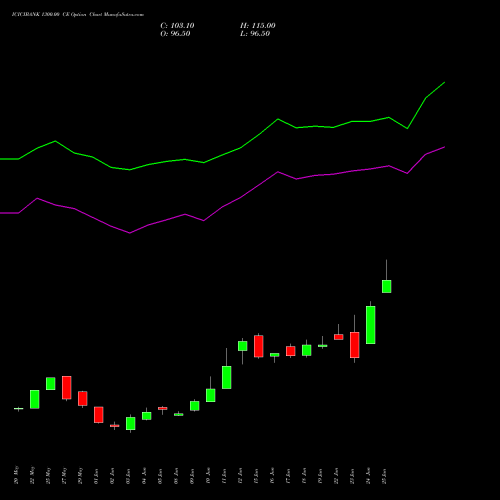Screen dimensions: 500x500
Task: Click the red candle above 27 May
Action: tap(67, 387)
